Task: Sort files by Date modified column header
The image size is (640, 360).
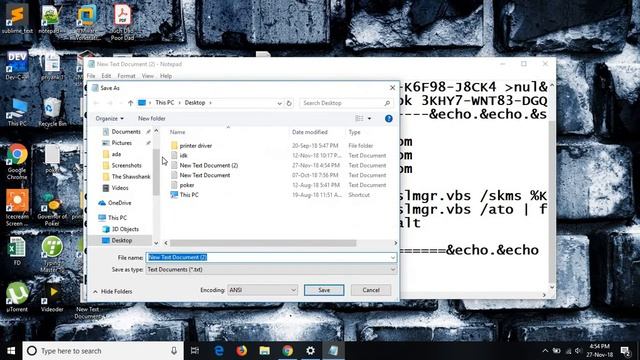Action: tap(310, 132)
